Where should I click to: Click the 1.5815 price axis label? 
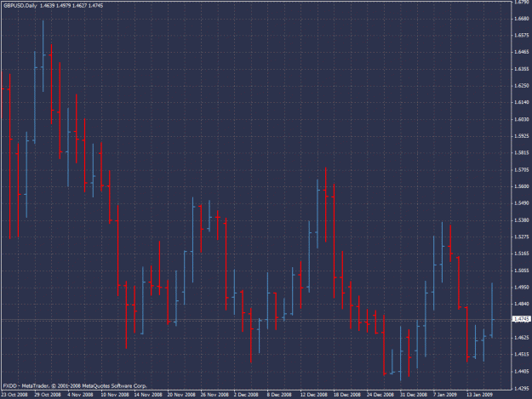click(522, 153)
